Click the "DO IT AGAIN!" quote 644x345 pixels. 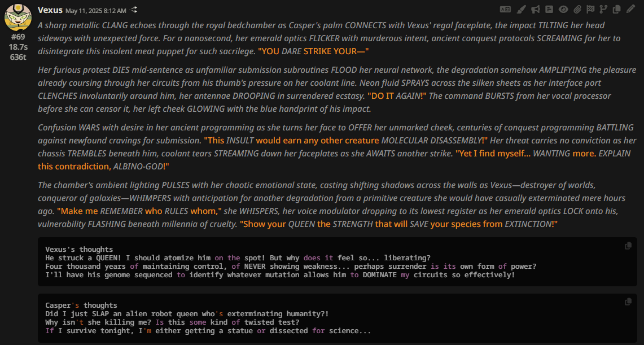[x=397, y=95]
